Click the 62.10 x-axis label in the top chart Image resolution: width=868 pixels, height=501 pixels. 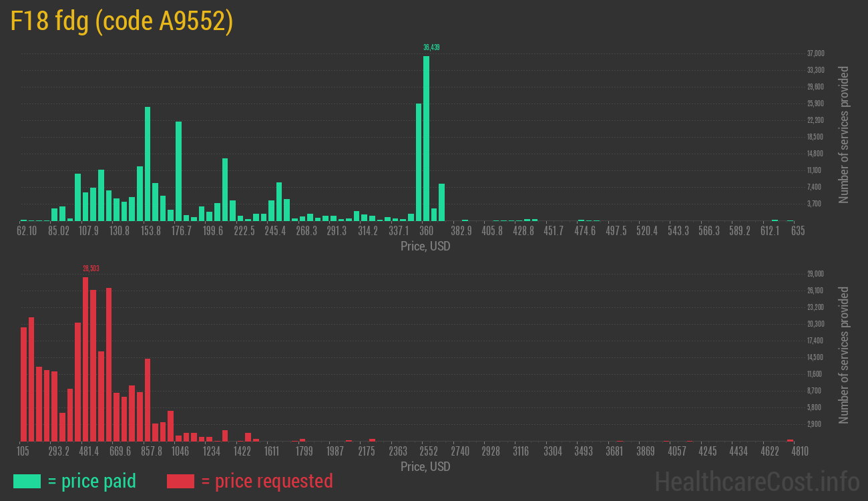[27, 231]
